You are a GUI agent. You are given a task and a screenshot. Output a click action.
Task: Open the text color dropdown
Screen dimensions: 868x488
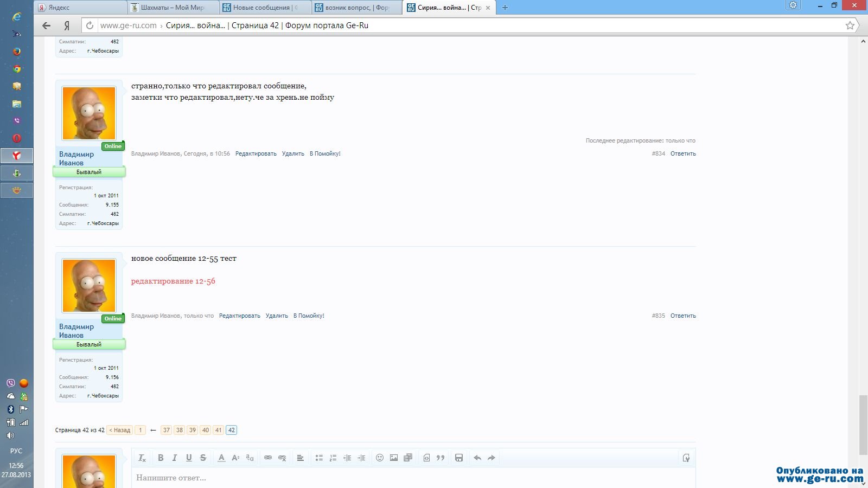point(221,458)
